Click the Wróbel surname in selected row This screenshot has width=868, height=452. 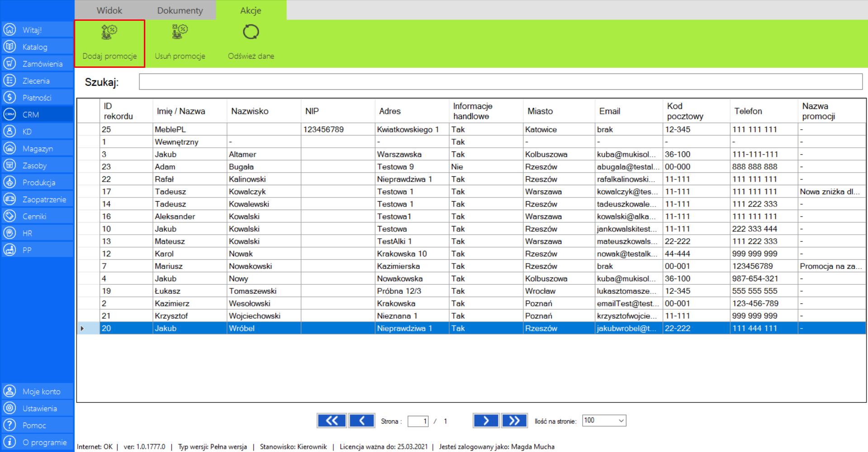264,328
